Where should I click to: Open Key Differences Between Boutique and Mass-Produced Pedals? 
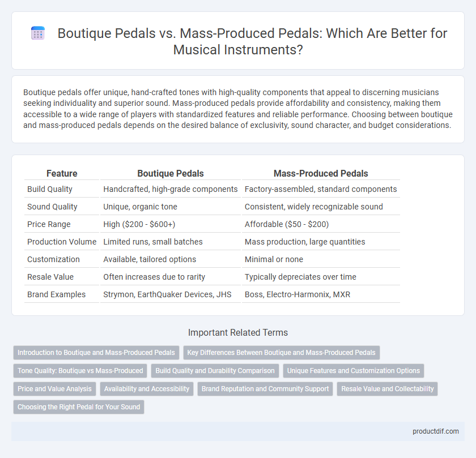(x=282, y=353)
